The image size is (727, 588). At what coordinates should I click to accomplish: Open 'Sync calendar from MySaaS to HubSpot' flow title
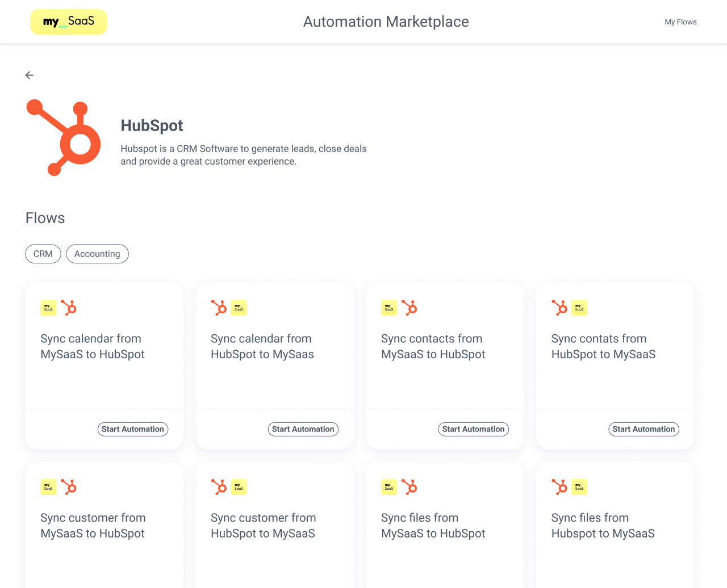[93, 346]
